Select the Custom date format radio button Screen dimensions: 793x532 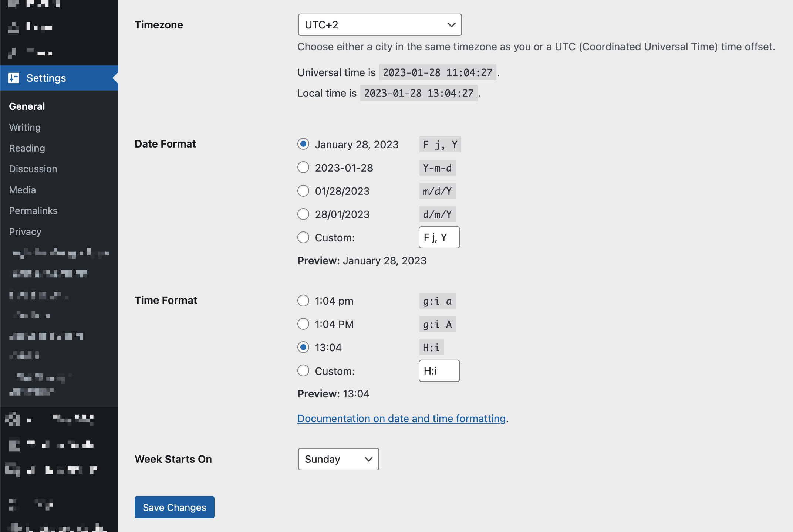[302, 237]
